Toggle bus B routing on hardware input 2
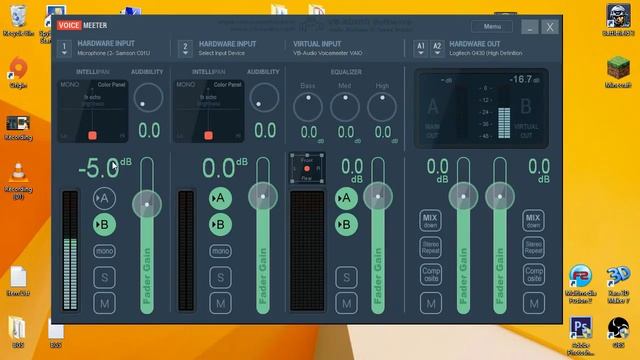The height and width of the screenshot is (360, 640). (220, 224)
